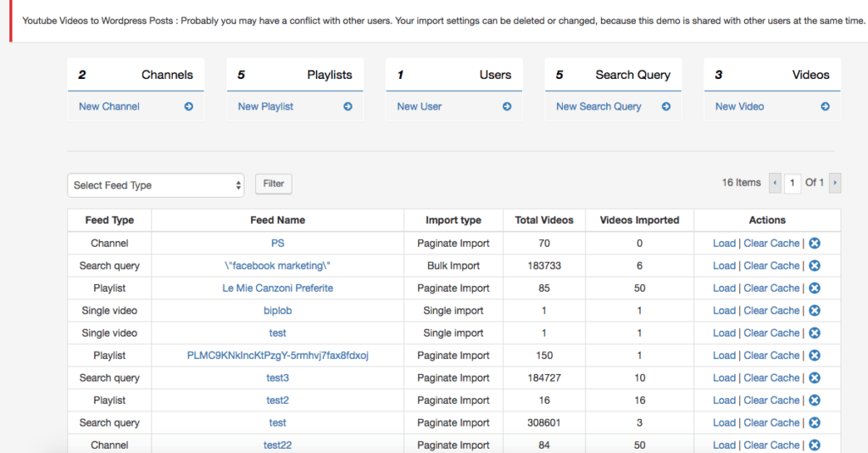868x453 pixels.
Task: Open the test2 feed
Action: (278, 400)
